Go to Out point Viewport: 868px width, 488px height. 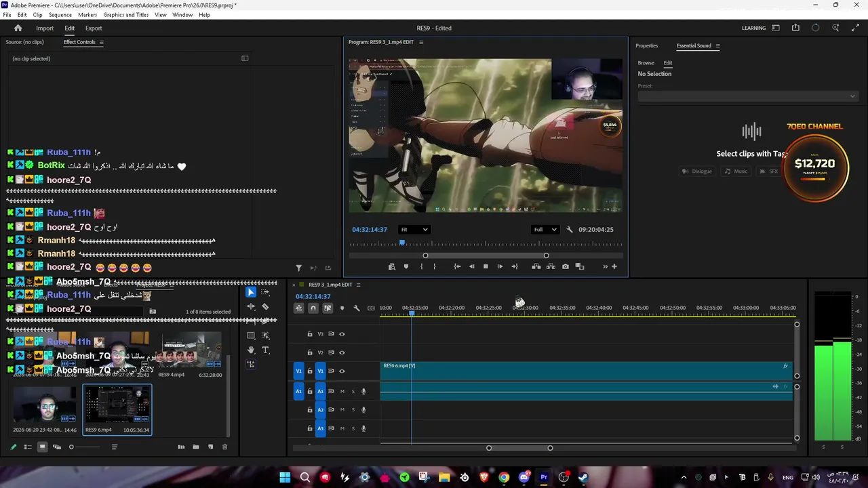tap(515, 266)
